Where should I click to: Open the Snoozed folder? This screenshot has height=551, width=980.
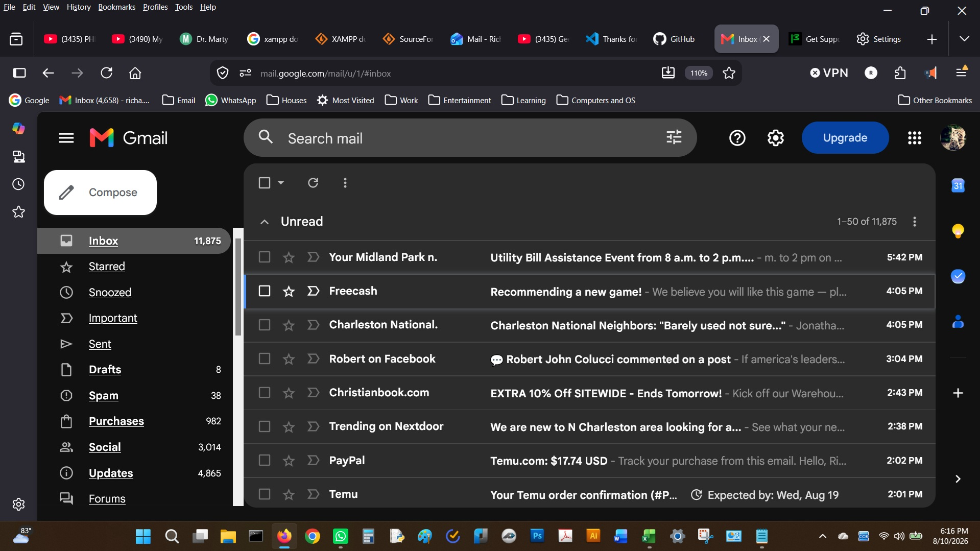110,293
